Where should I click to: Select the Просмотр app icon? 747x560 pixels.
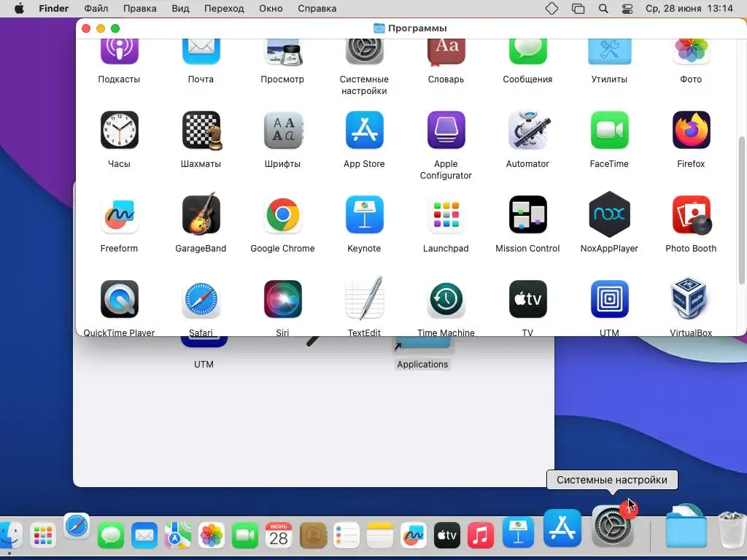coord(282,52)
